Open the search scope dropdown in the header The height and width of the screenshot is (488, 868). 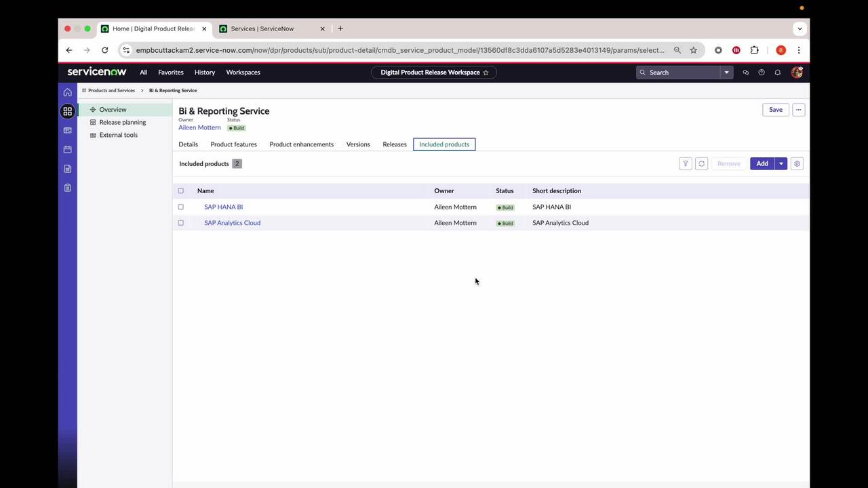(726, 73)
